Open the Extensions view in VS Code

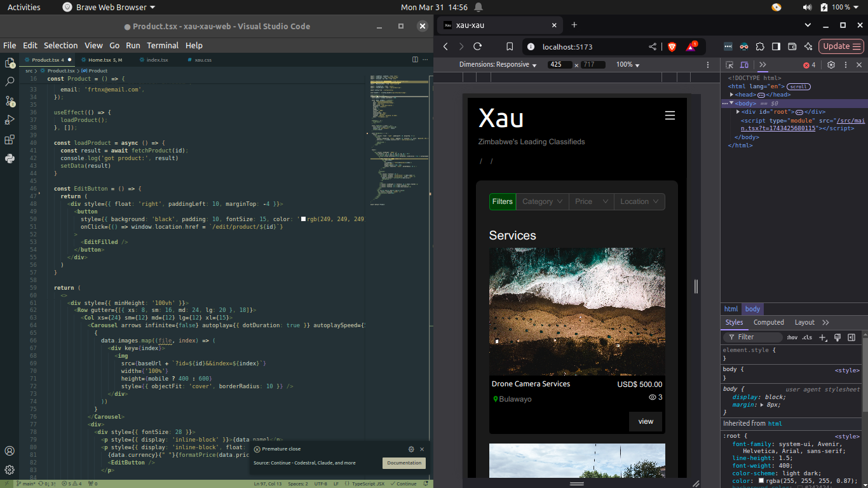click(10, 139)
